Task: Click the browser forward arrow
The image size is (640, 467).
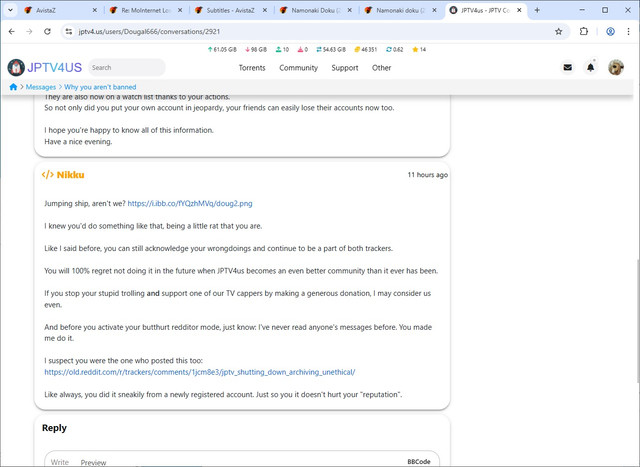Action: 29,31
